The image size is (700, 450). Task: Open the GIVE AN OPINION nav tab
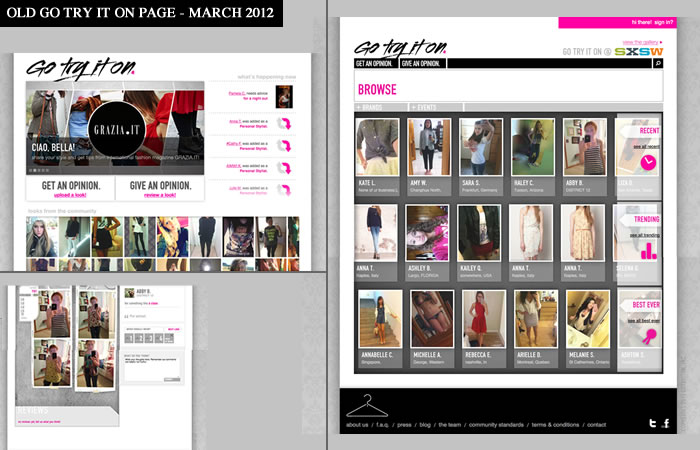[x=421, y=64]
